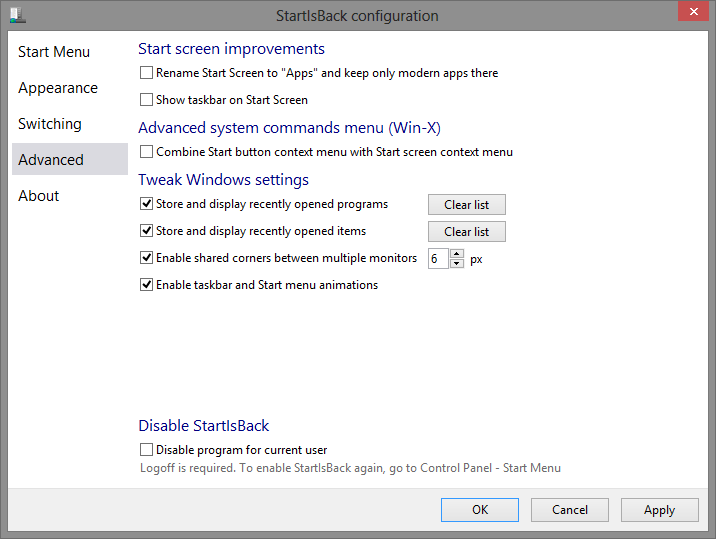
Task: Click the "Disable StartIsBack" heading
Action: (x=204, y=426)
